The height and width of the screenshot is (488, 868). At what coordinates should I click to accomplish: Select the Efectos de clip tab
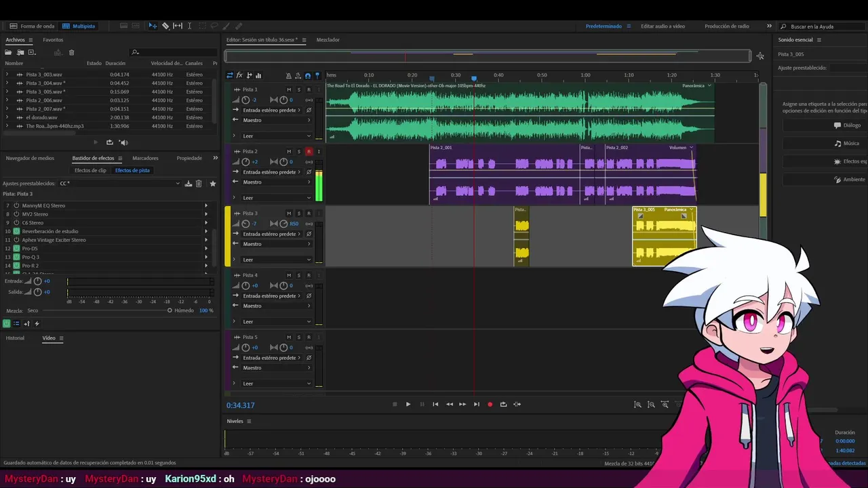point(90,170)
